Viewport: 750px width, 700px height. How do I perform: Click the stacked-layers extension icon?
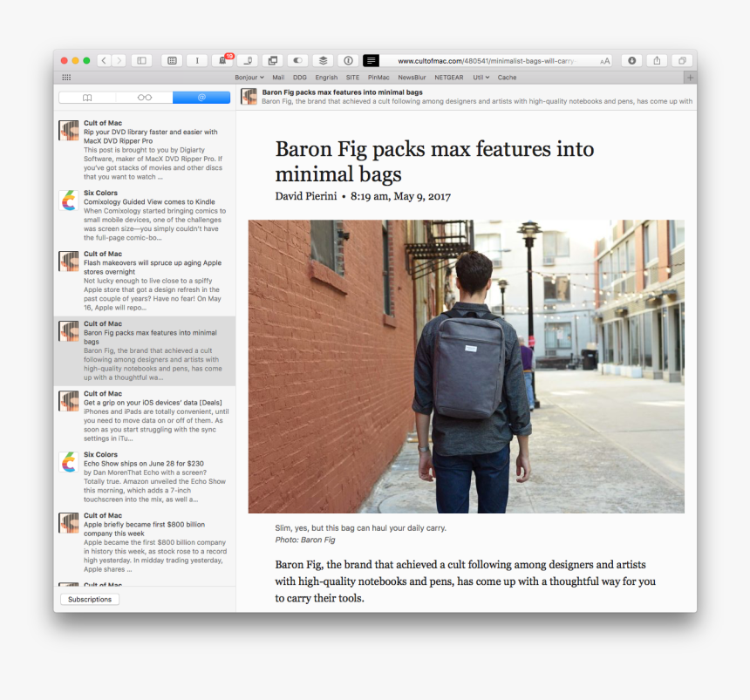tap(323, 60)
